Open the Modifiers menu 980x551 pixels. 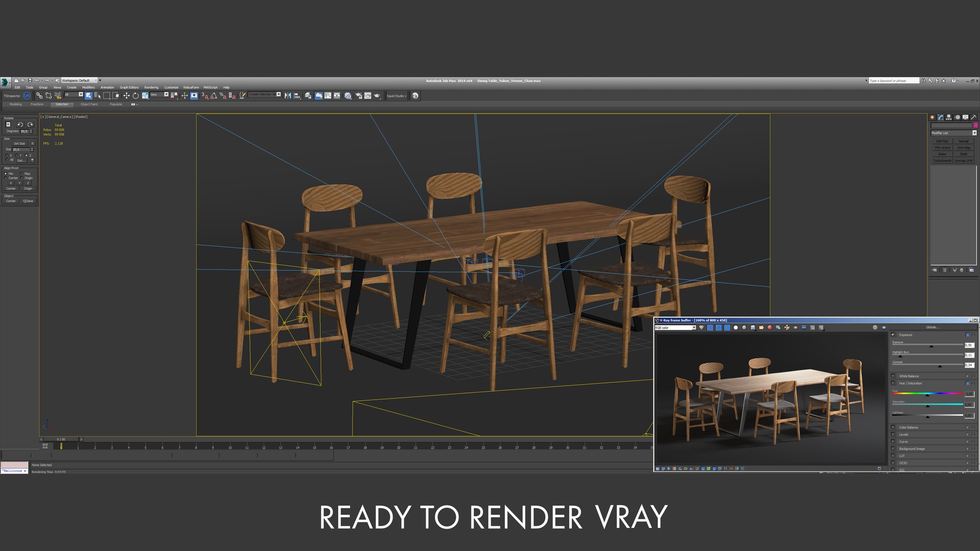click(x=88, y=87)
